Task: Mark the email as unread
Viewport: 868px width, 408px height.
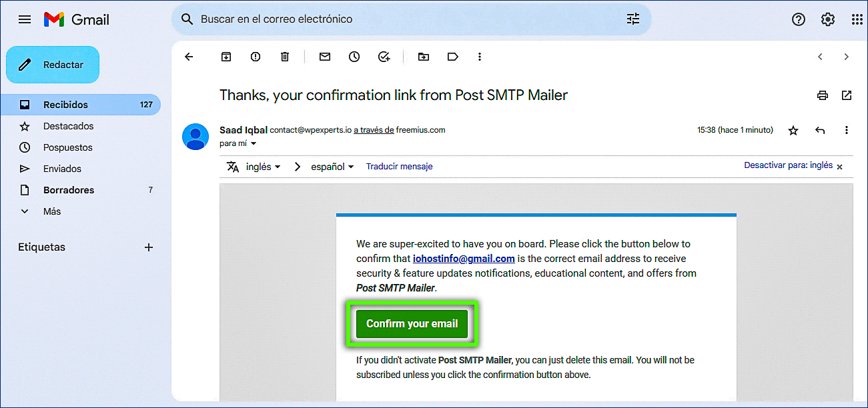Action: coord(325,57)
